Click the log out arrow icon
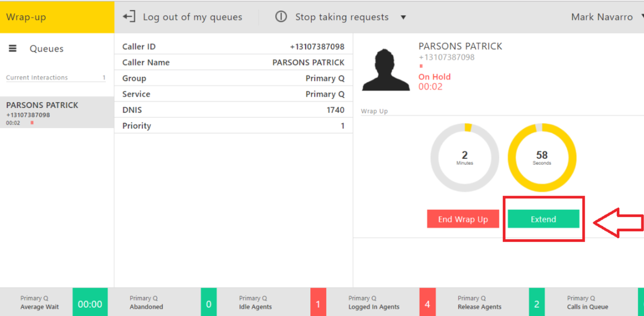This screenshot has width=644, height=316. [129, 17]
